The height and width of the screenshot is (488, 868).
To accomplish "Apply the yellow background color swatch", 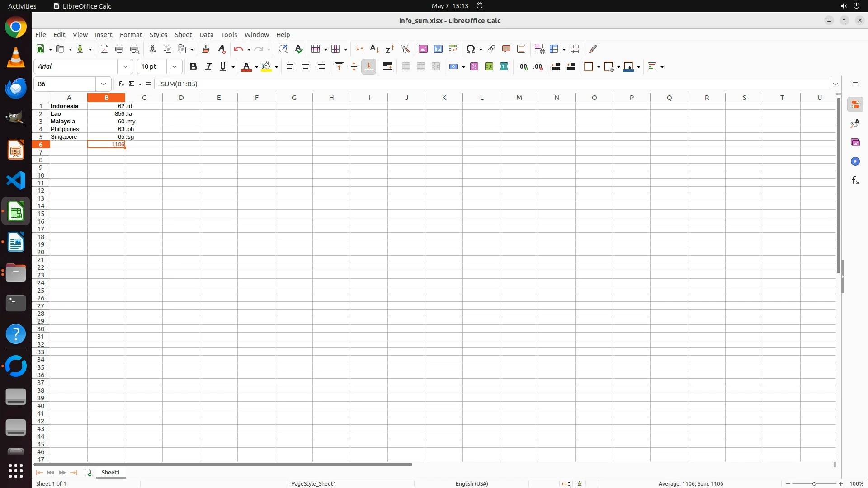I will coord(266,67).
